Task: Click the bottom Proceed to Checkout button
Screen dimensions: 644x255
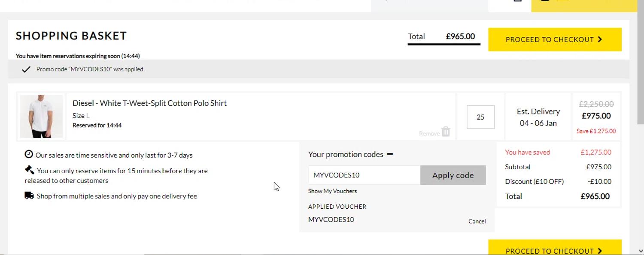Action: pos(555,247)
